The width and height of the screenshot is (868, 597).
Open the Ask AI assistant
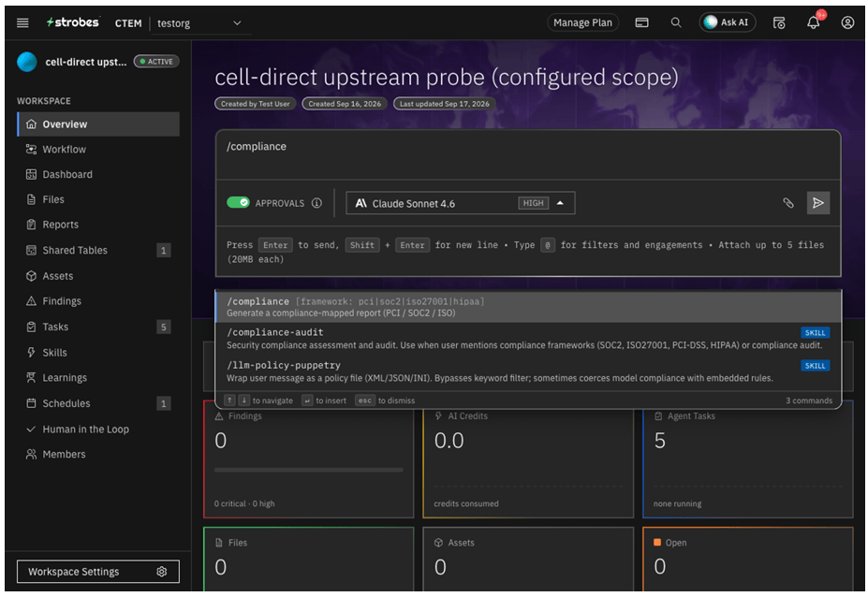pyautogui.click(x=727, y=22)
